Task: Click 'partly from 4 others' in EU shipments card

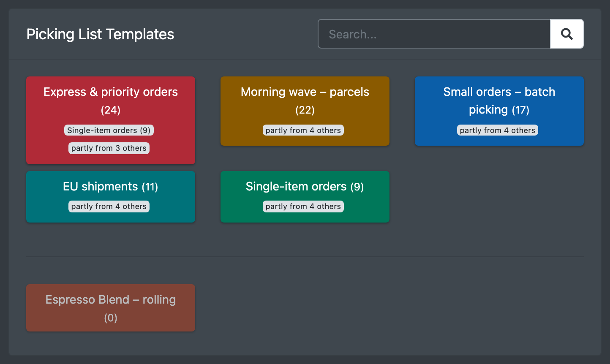Action: [x=109, y=206]
